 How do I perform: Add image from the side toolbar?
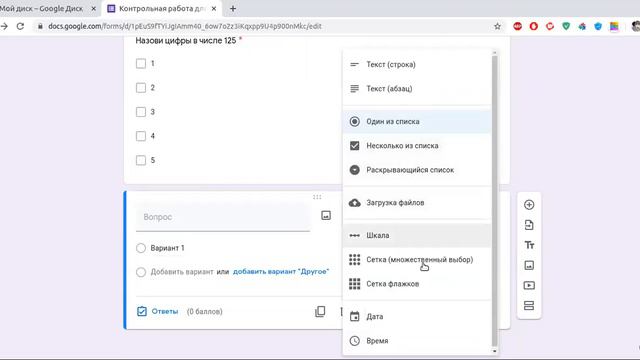[529, 265]
